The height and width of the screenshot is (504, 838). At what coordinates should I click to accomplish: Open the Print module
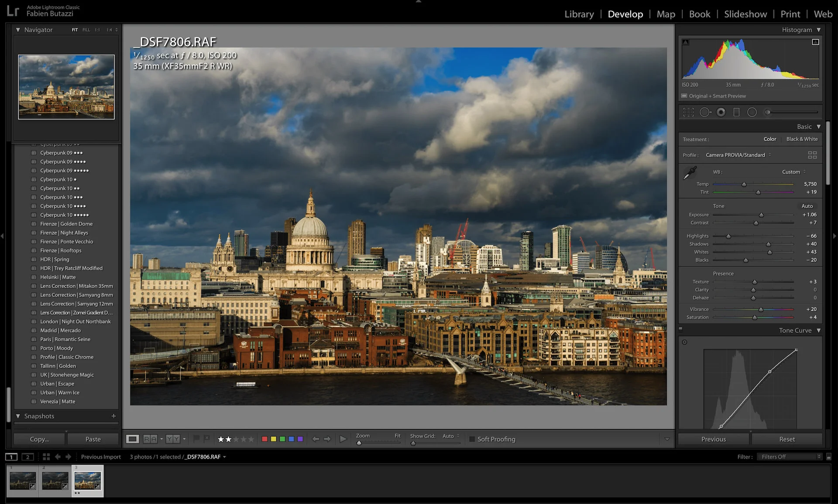790,14
